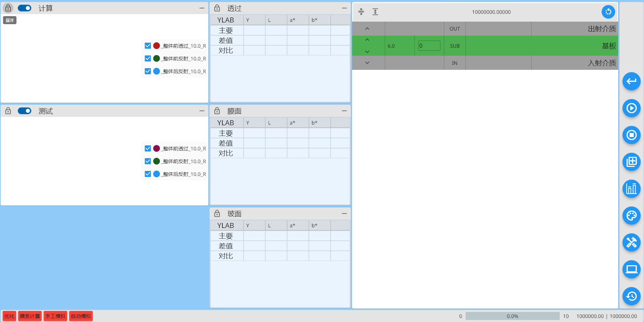Click the down chevron on the IN row

tap(367, 63)
